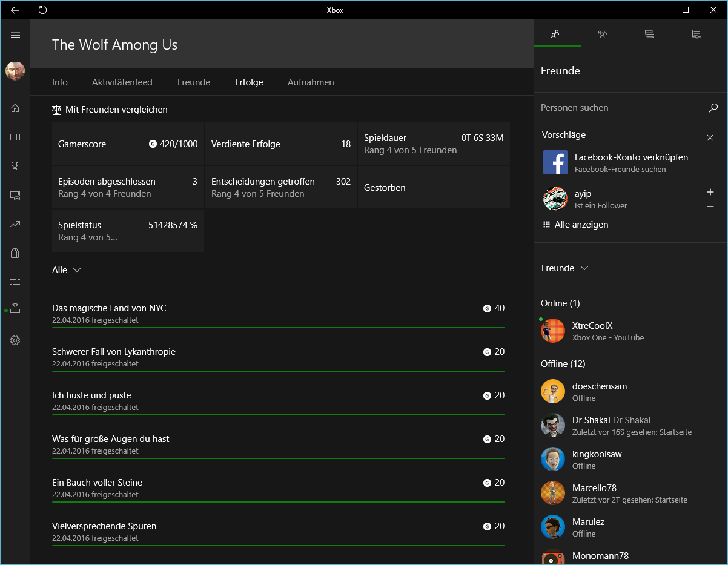Open achievement Vielversprechende Spuren
The width and height of the screenshot is (728, 565).
click(x=279, y=532)
